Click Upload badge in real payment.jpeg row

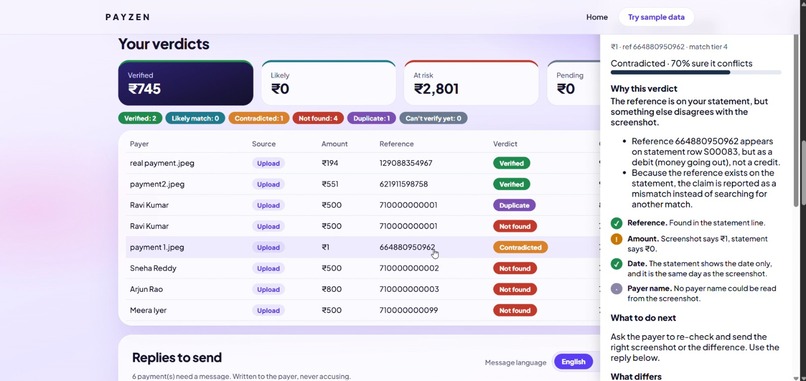[x=268, y=163]
